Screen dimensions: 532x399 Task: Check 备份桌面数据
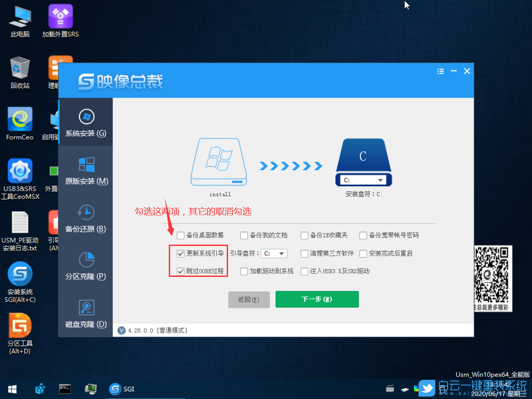pyautogui.click(x=181, y=235)
